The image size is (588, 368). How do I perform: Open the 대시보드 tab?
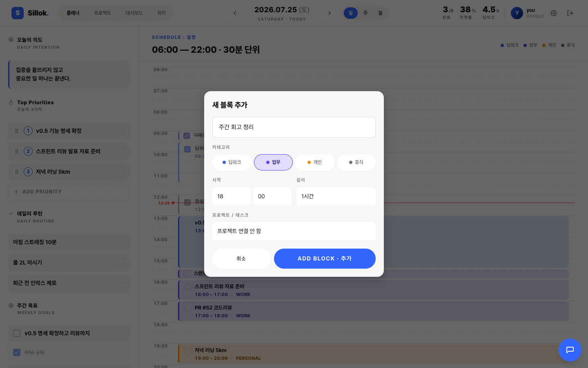pyautogui.click(x=134, y=13)
